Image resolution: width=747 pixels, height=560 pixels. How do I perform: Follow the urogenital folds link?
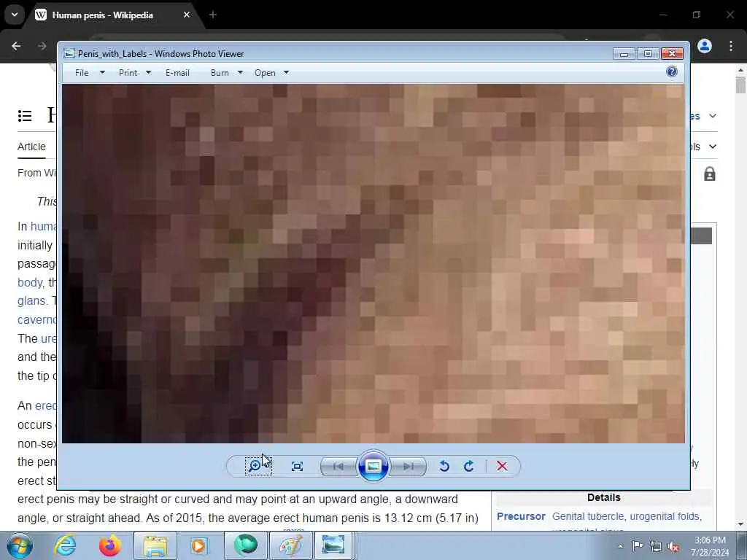(x=665, y=516)
